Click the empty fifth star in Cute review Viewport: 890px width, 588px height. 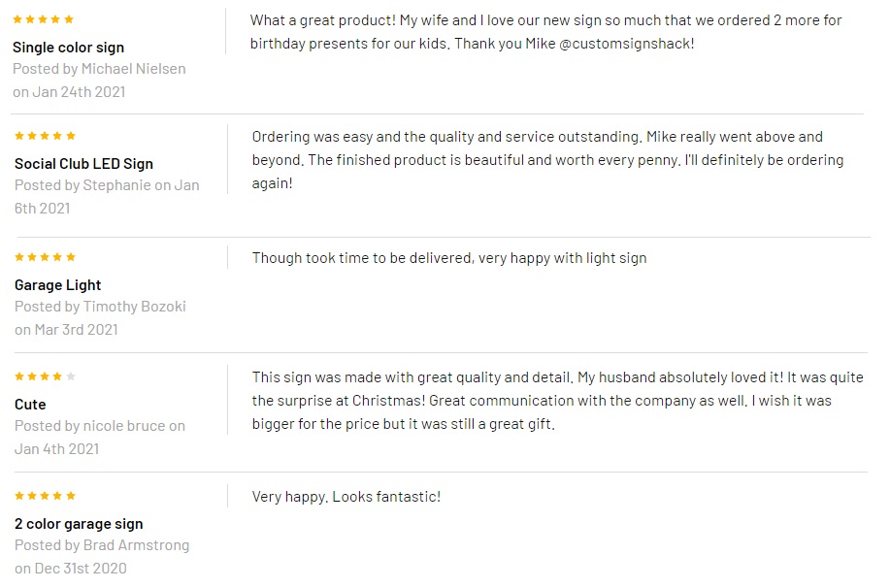pyautogui.click(x=71, y=376)
